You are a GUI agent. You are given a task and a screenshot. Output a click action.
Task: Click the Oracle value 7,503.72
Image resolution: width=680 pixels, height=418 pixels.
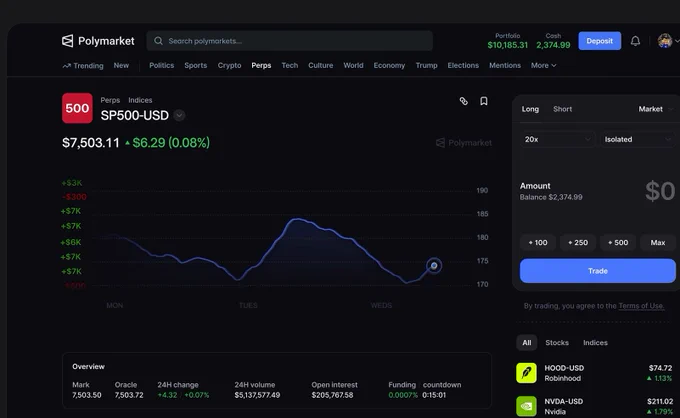[129, 395]
